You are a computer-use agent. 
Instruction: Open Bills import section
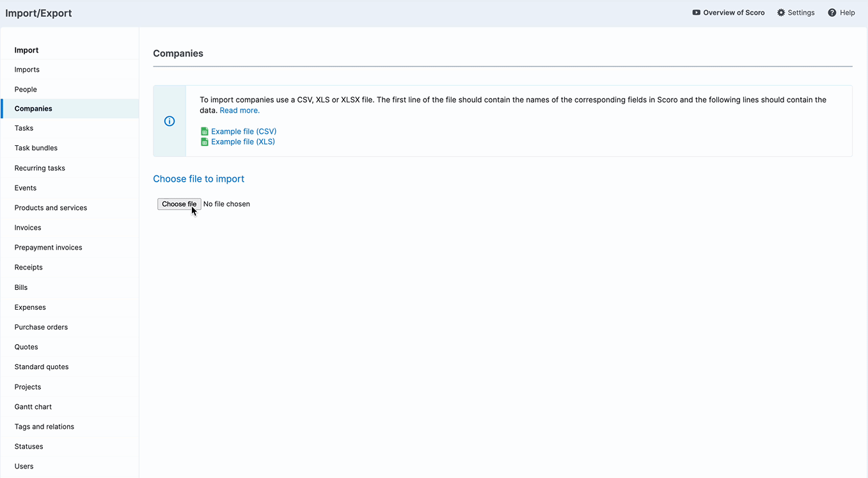point(70,287)
